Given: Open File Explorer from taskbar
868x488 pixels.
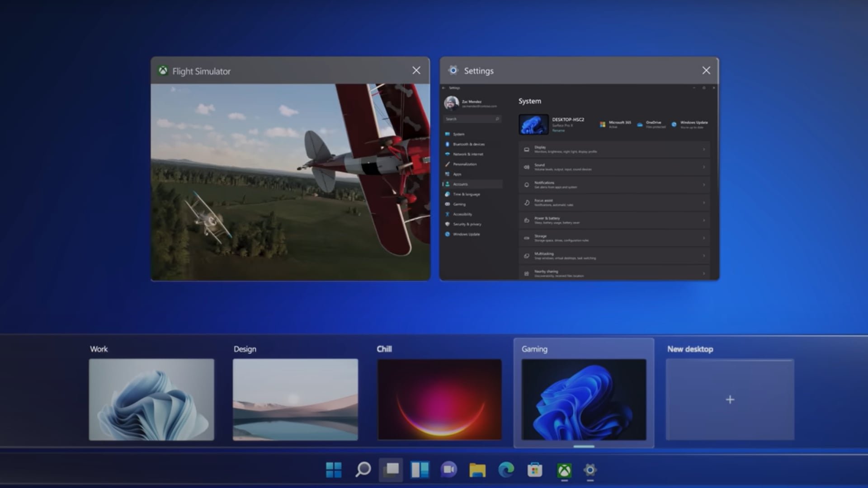Looking at the screenshot, I should coord(477,470).
